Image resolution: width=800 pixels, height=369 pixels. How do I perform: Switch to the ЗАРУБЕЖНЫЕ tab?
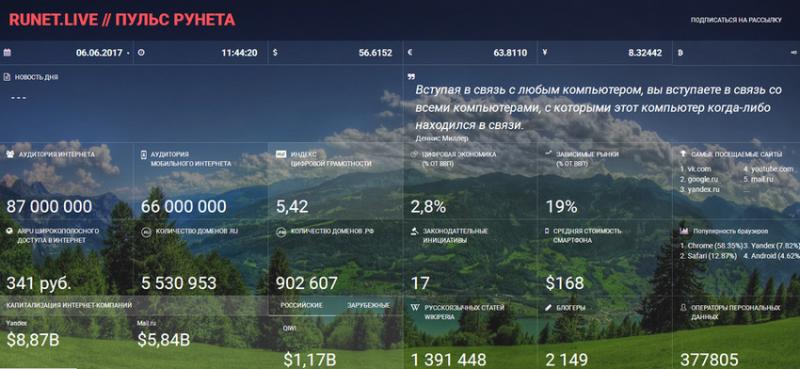pos(368,305)
